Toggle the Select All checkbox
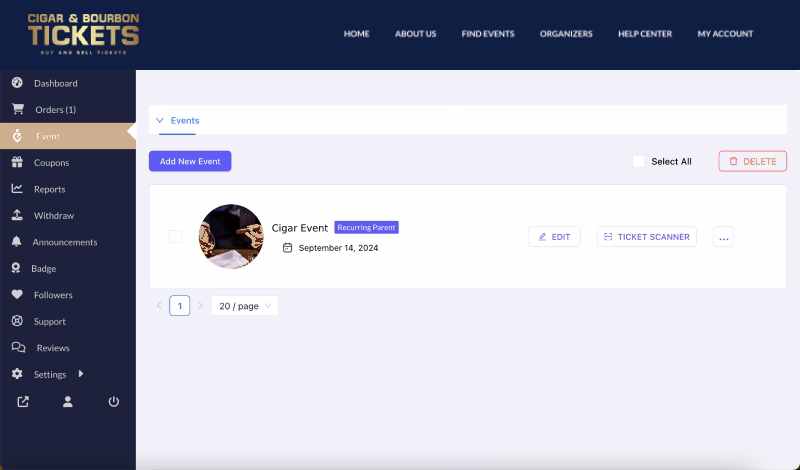Screen dimensions: 800x470 639,161
